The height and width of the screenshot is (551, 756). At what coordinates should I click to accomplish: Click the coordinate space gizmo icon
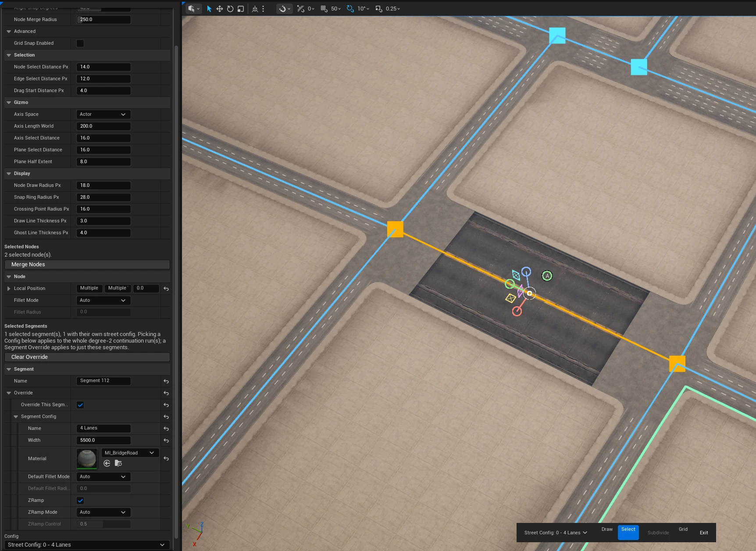pyautogui.click(x=255, y=9)
